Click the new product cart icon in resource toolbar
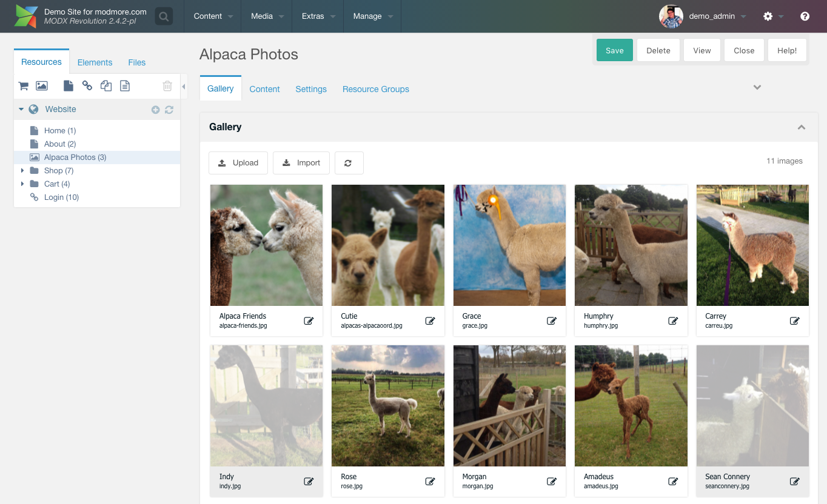The height and width of the screenshot is (504, 827). pos(24,86)
